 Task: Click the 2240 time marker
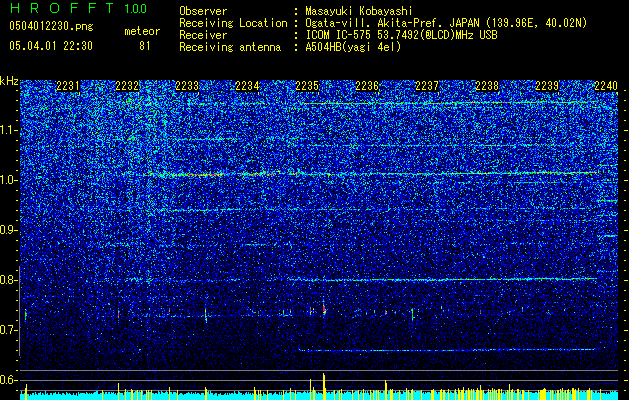pos(606,86)
